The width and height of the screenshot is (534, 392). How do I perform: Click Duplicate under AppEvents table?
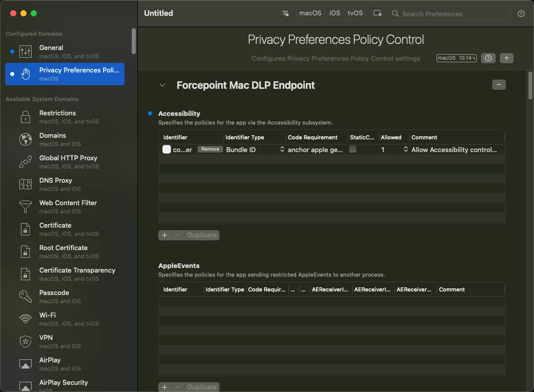tap(202, 387)
